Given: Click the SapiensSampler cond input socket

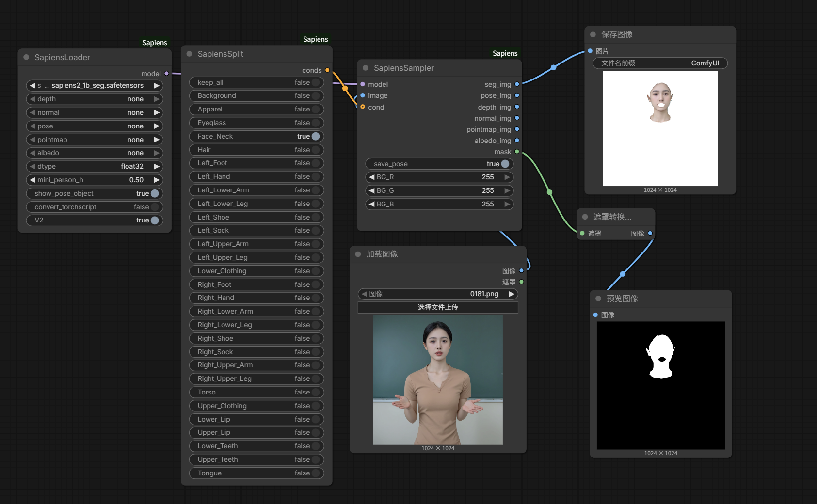Looking at the screenshot, I should click(363, 107).
